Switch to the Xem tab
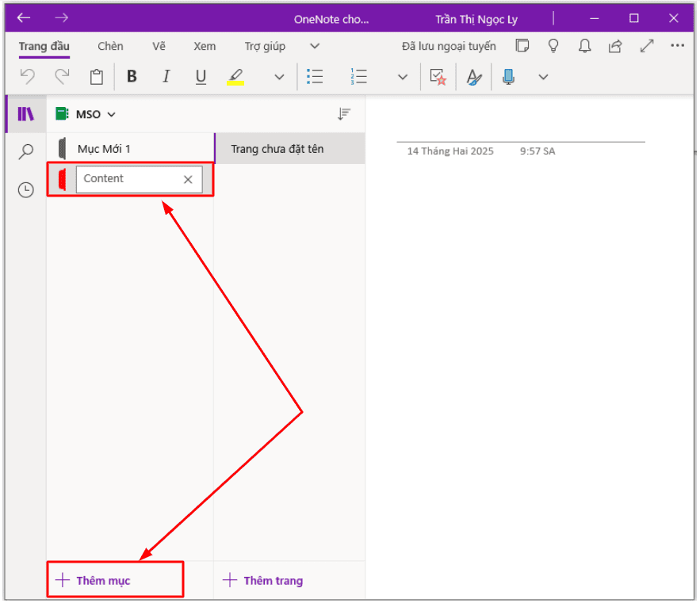The height and width of the screenshot is (603, 700). [x=205, y=47]
